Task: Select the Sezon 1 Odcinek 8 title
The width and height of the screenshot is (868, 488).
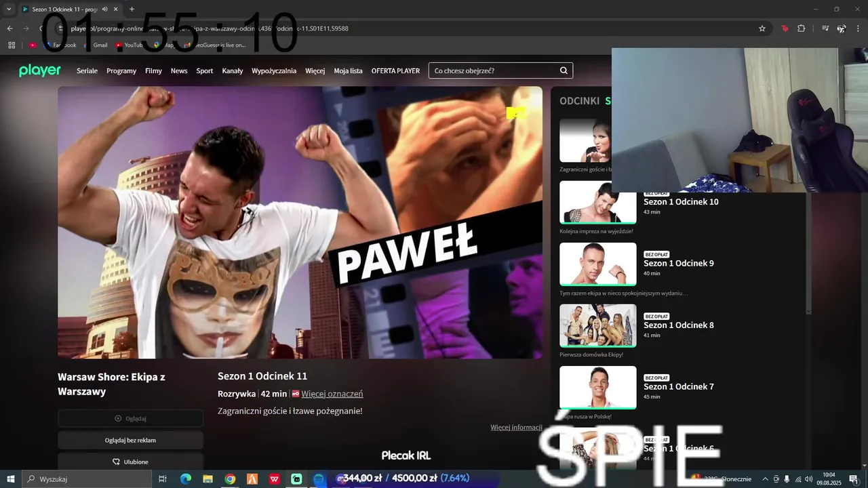Action: (x=679, y=325)
